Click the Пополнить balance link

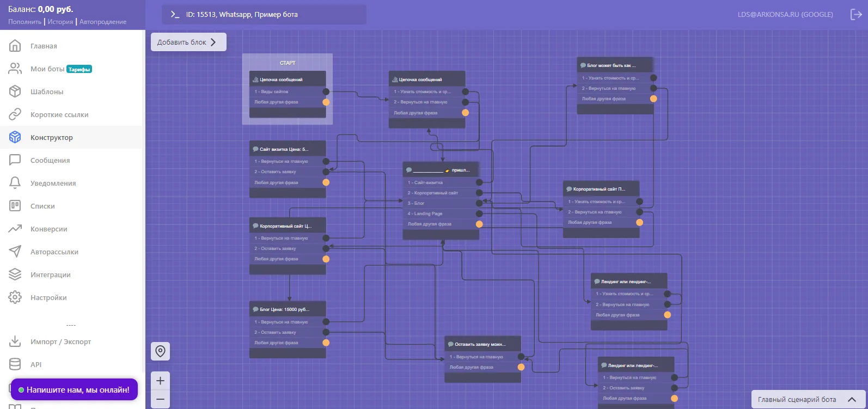[25, 22]
